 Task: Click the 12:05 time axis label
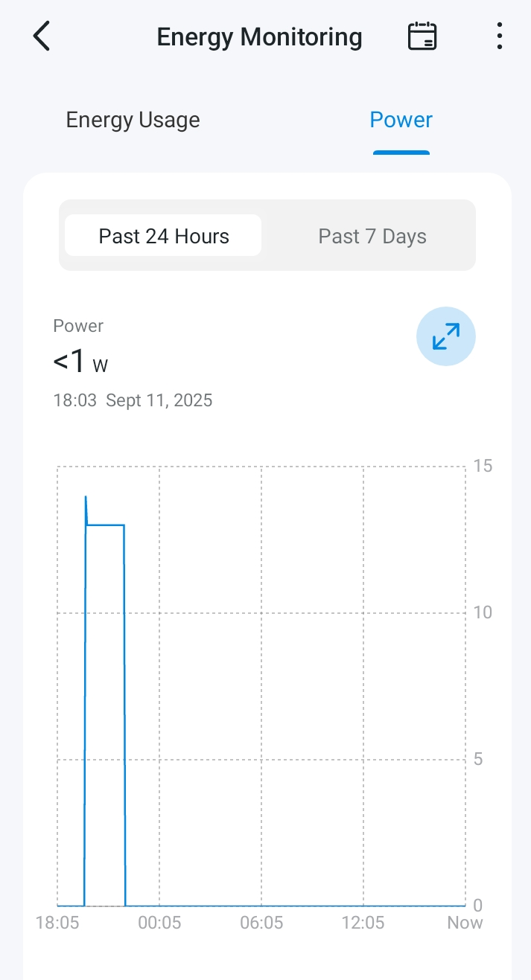[x=363, y=923]
